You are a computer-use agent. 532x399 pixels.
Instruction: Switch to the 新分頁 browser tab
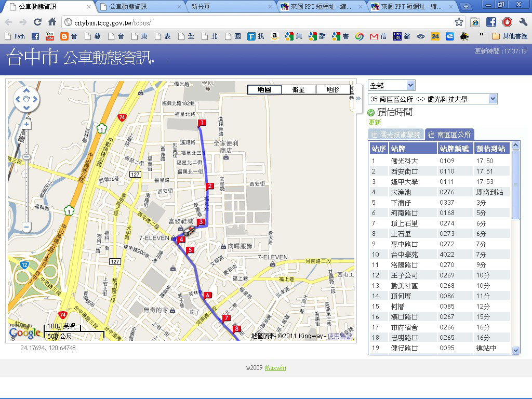point(229,7)
